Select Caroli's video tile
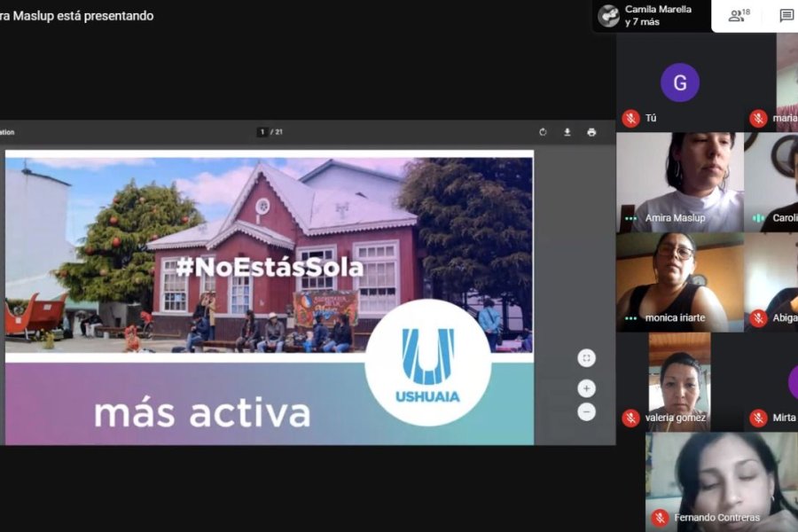Screen dimensions: 798x532 pos(771,183)
